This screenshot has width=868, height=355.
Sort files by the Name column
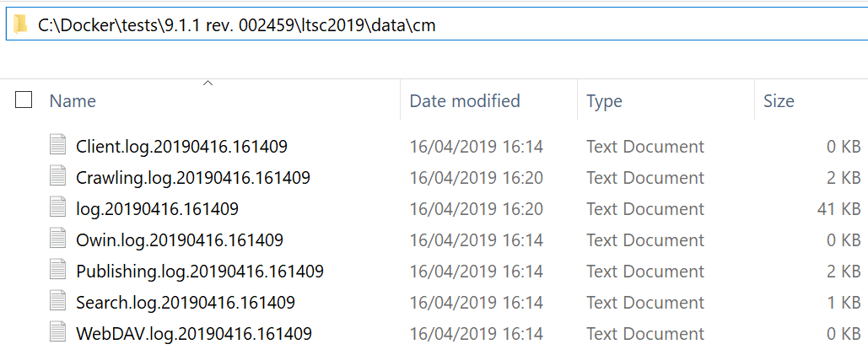[x=73, y=101]
